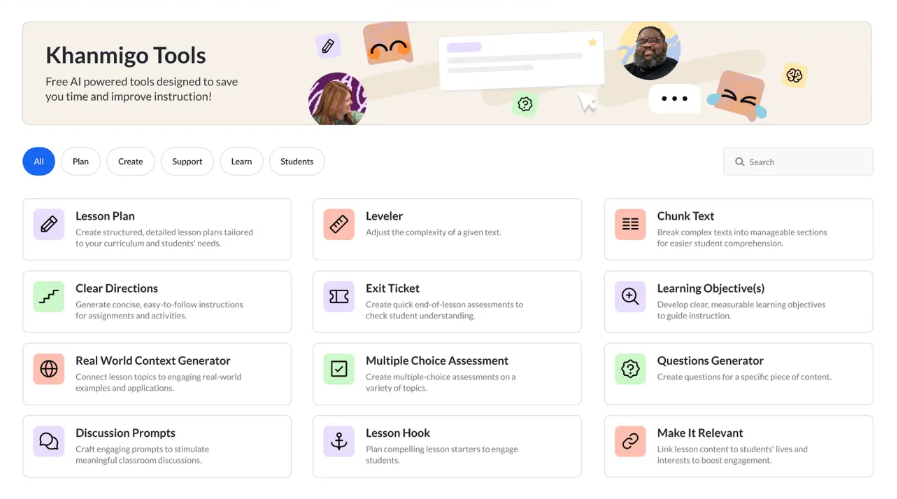This screenshot has height=499, width=897.
Task: Switch to the Learn filter
Action: pyautogui.click(x=241, y=161)
